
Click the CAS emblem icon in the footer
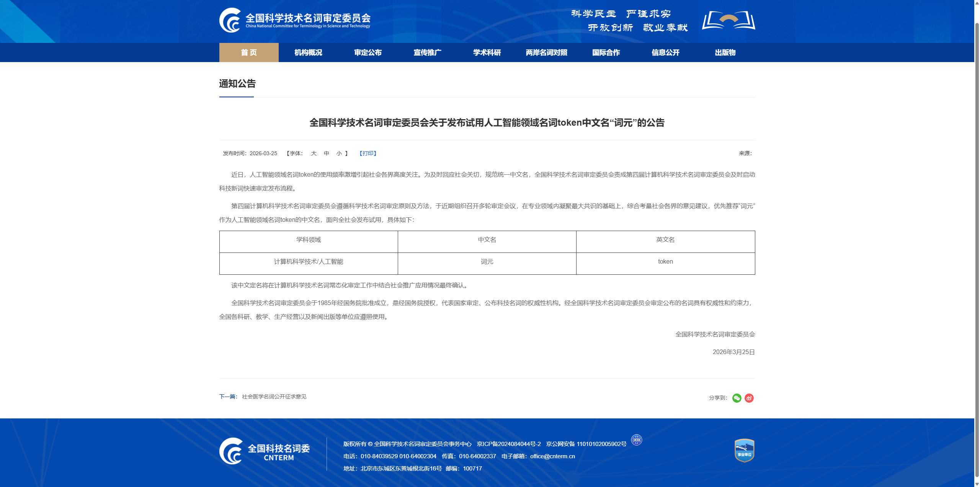(x=636, y=440)
